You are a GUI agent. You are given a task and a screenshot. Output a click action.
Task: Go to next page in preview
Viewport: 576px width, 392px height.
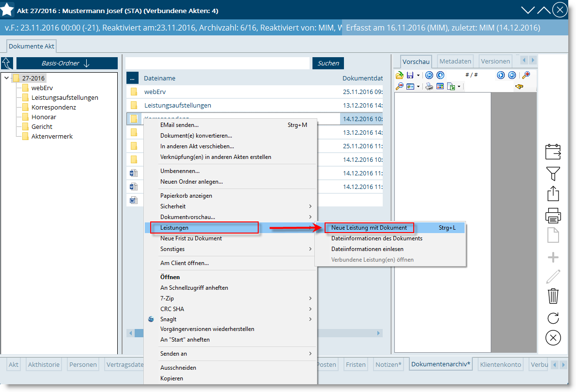(x=501, y=75)
